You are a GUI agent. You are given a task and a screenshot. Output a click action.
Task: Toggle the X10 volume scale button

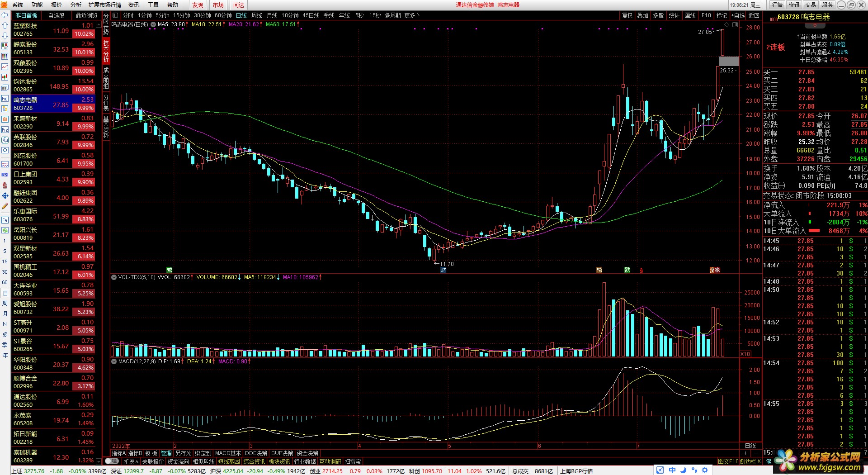click(x=745, y=354)
